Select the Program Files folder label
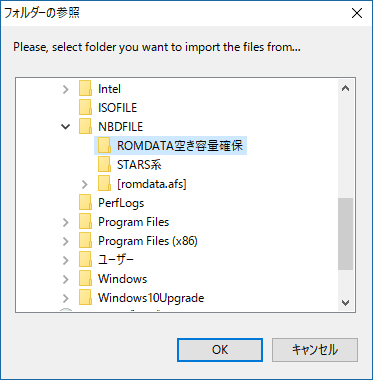The height and width of the screenshot is (380, 373). point(133,222)
